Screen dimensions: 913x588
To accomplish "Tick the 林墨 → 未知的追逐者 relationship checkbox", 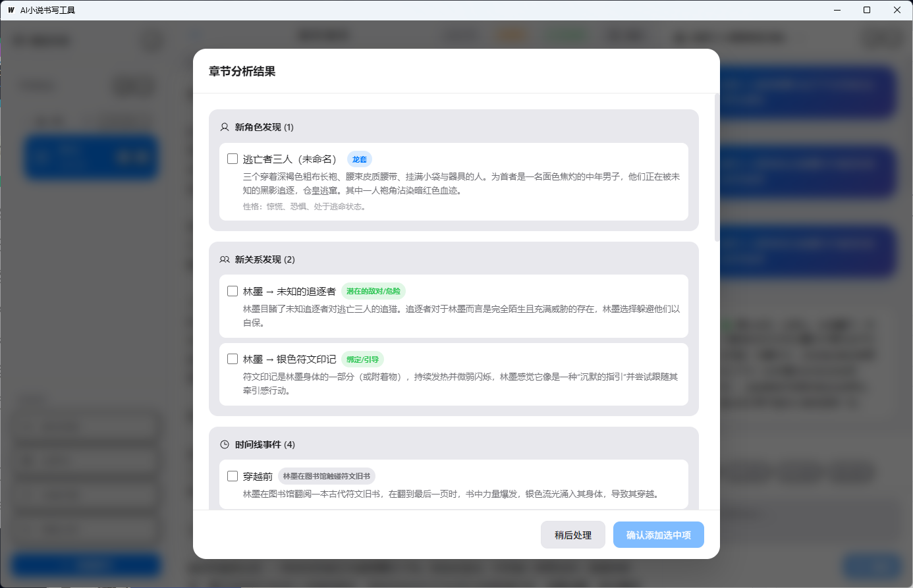I will (233, 291).
